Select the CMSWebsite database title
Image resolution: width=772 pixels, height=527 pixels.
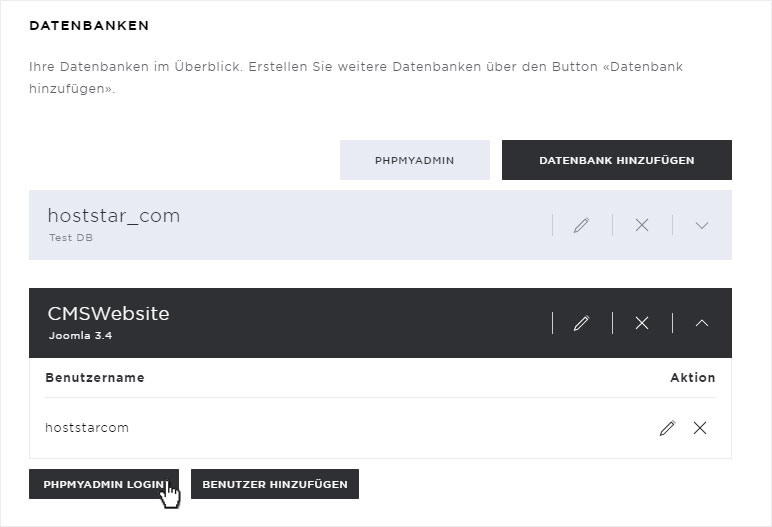click(108, 313)
